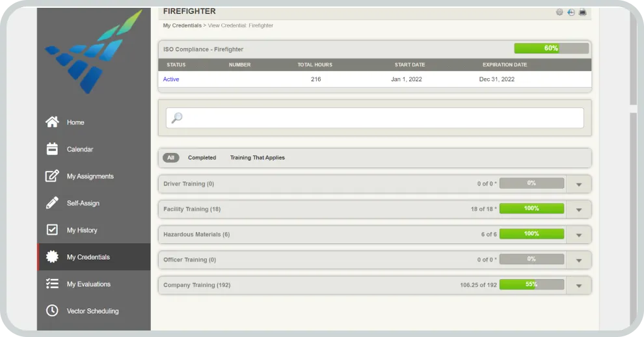Click the ISO Compliance 60% progress bar

coord(551,48)
